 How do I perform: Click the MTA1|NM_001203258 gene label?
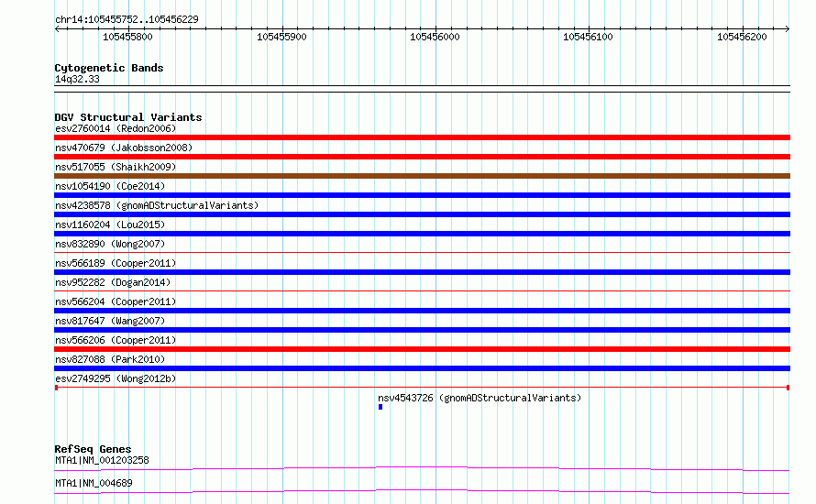(102, 460)
